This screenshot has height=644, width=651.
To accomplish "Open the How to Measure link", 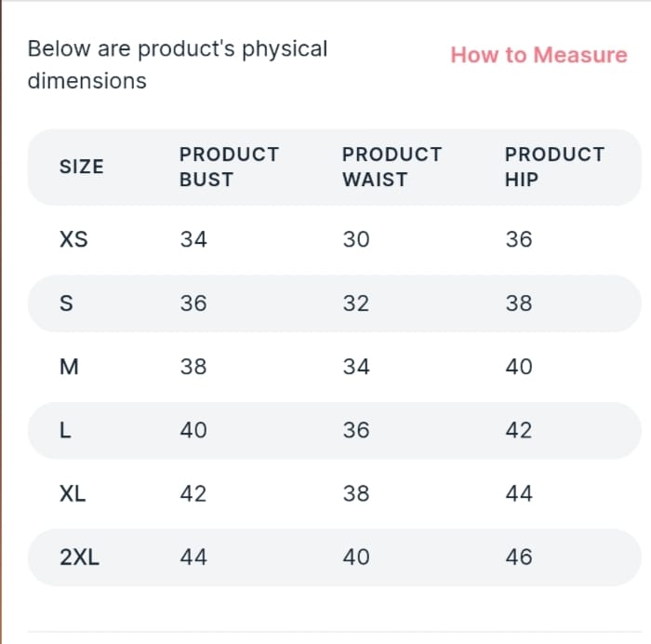I will point(538,55).
